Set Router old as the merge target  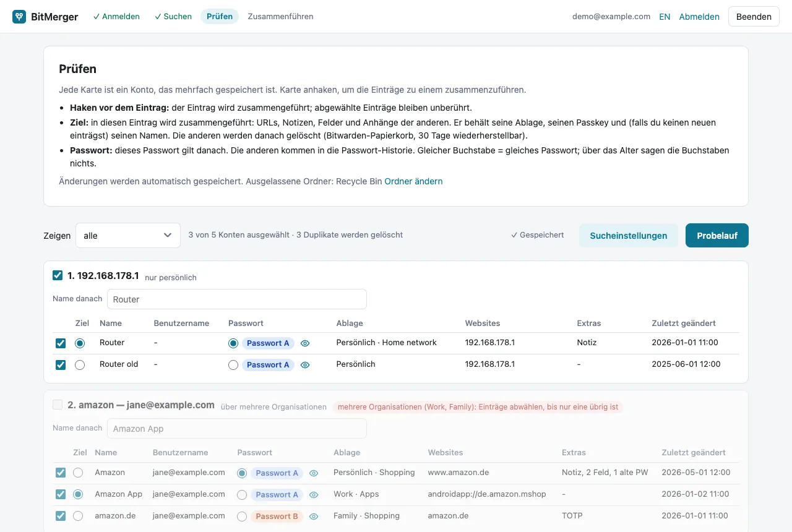click(x=80, y=365)
